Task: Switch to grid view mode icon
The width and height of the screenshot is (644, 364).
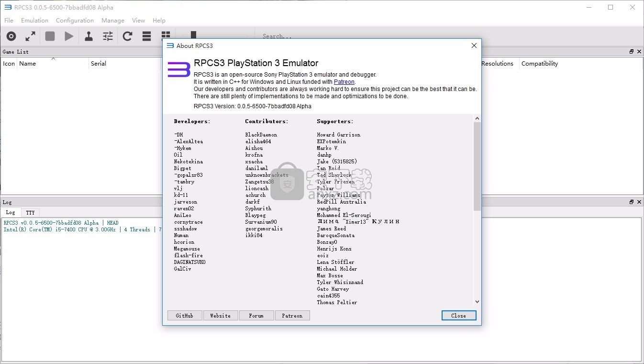Action: (x=166, y=34)
